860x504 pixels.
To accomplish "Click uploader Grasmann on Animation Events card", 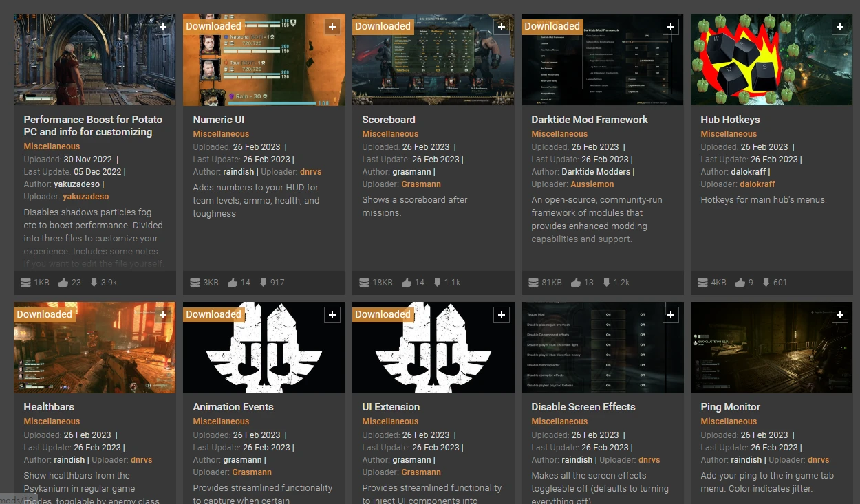I will [252, 472].
